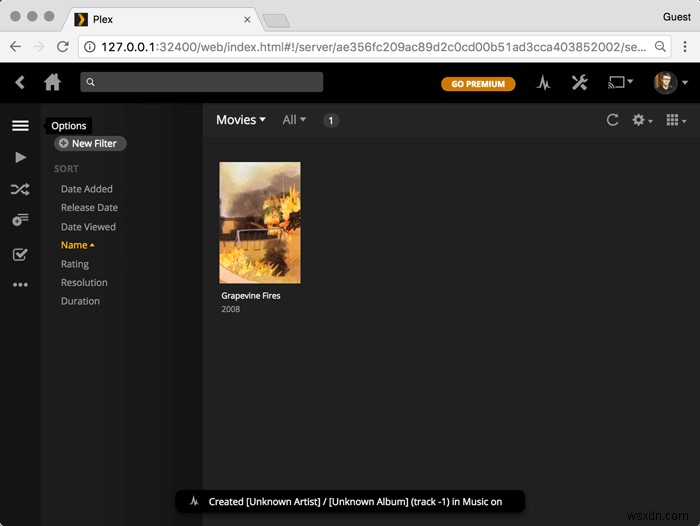
Task: Open the All filter dropdown
Action: 294,120
